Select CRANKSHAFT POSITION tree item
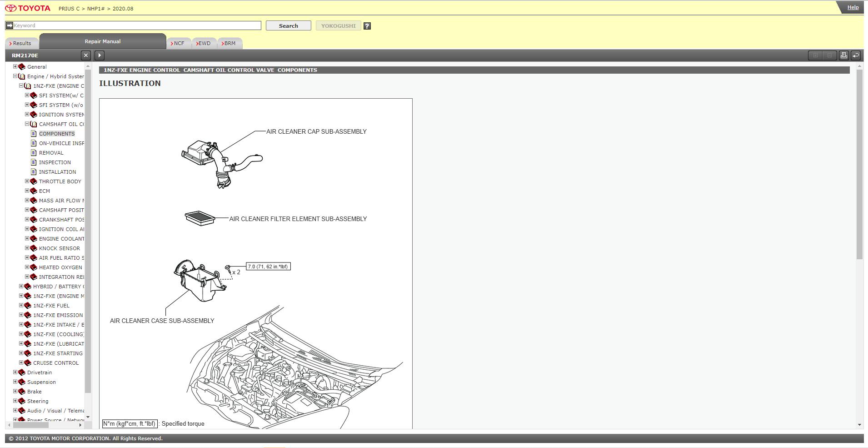868x448 pixels. point(61,220)
